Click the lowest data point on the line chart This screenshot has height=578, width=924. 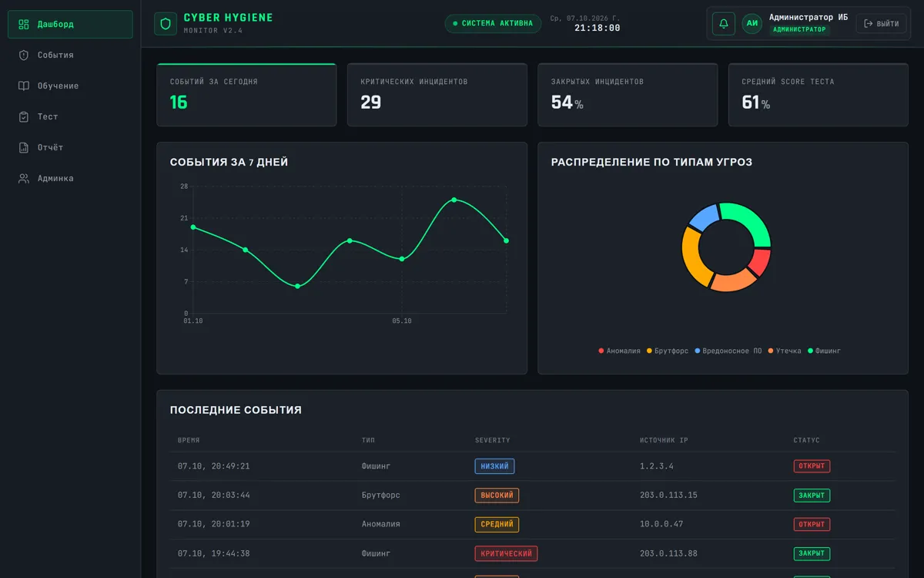tap(298, 286)
